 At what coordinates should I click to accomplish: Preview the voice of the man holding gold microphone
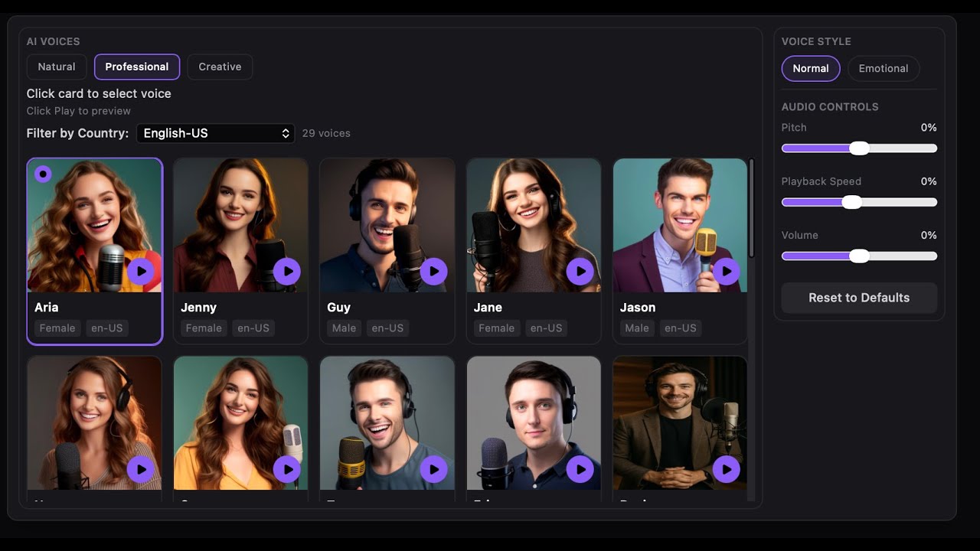pyautogui.click(x=434, y=469)
